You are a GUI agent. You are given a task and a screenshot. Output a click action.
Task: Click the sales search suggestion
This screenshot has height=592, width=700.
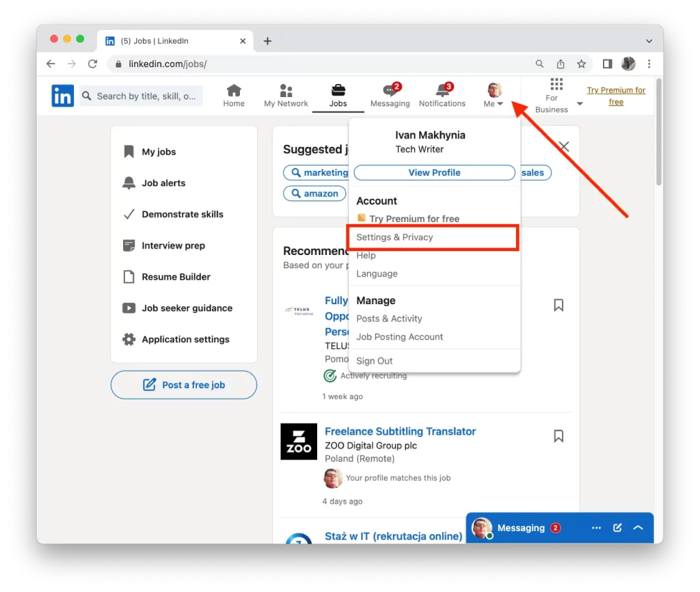(x=535, y=173)
